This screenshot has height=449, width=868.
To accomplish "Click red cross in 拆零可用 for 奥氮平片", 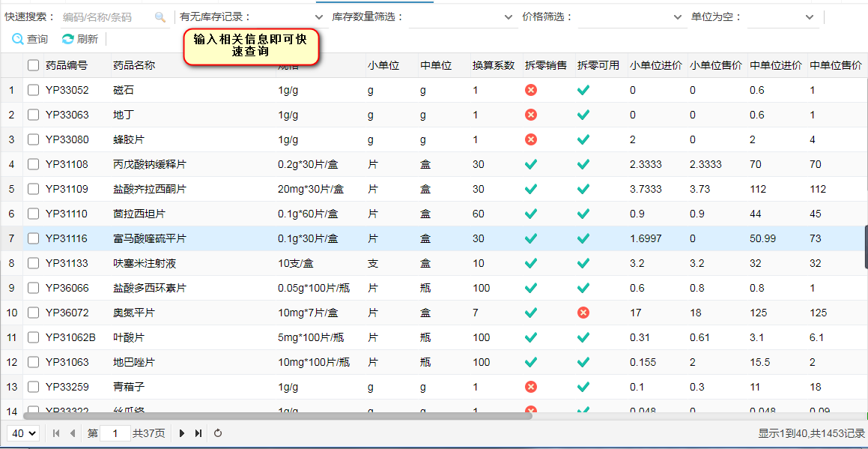I will 583,313.
